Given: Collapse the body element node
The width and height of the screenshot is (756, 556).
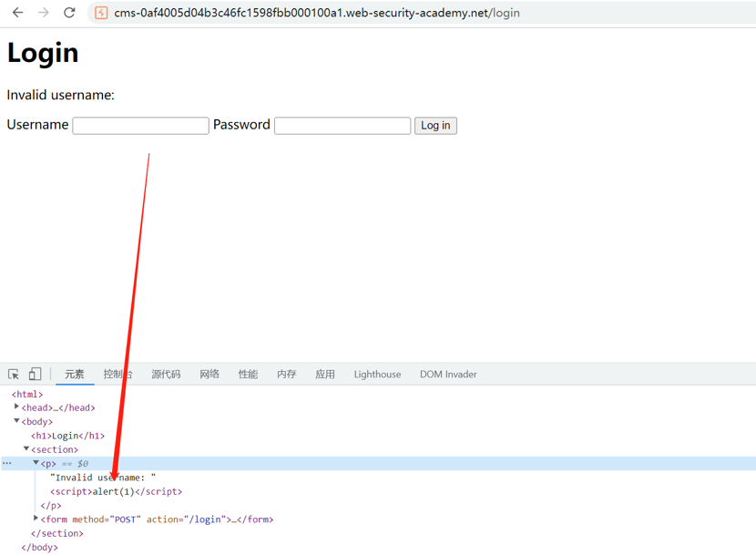Looking at the screenshot, I should (16, 421).
